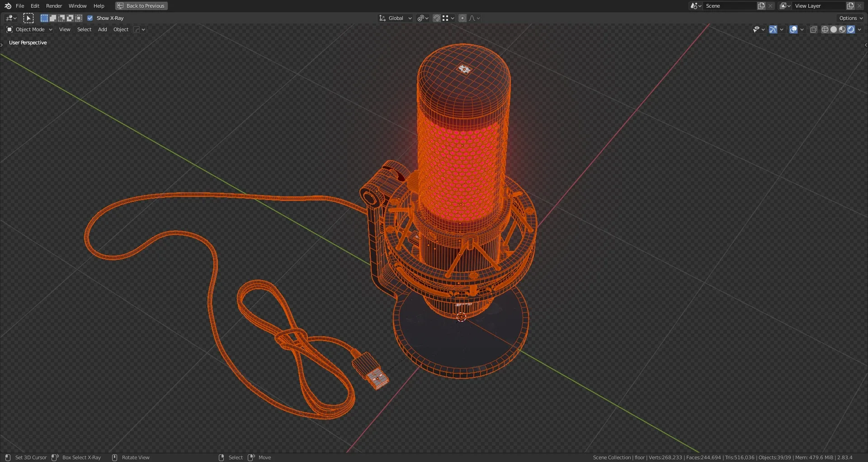The width and height of the screenshot is (868, 462).
Task: Click the Back to Previous button
Action: (x=142, y=6)
